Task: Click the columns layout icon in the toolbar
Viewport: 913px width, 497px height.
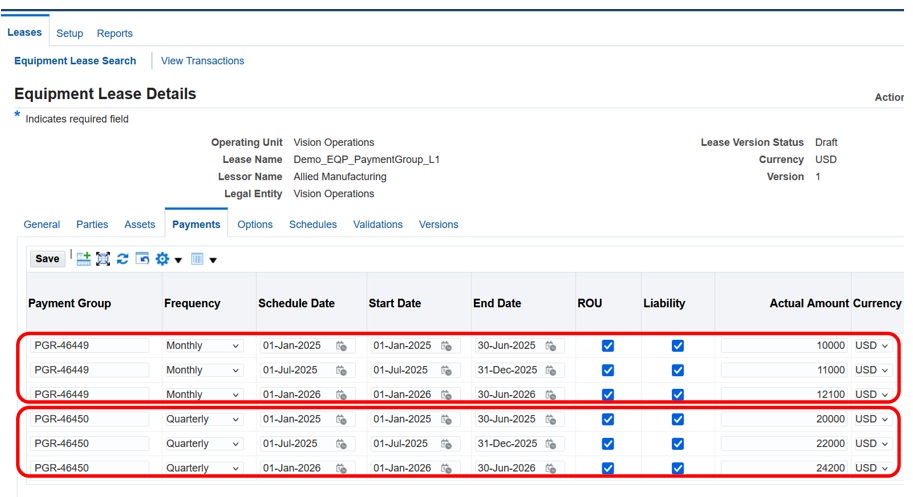Action: point(197,259)
